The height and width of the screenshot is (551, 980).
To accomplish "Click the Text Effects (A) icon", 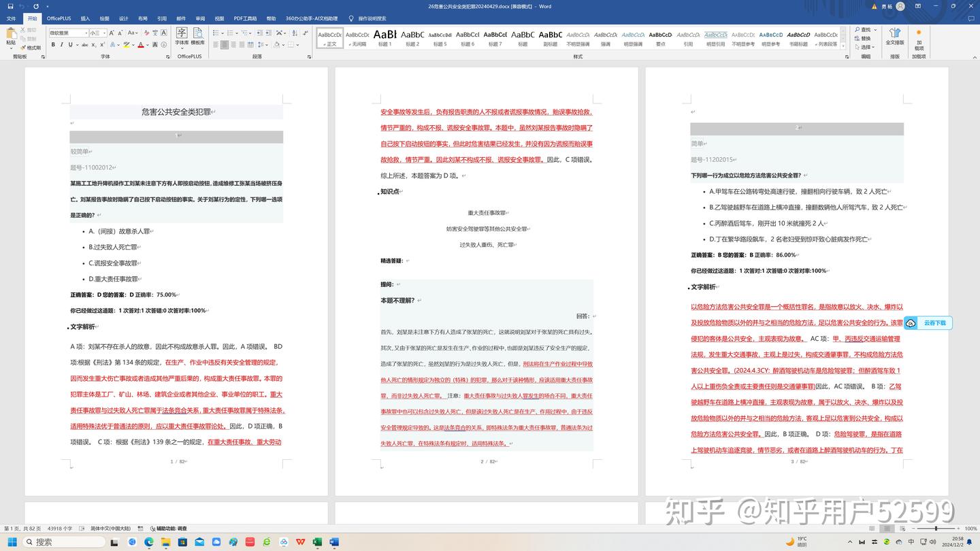I will pos(112,45).
